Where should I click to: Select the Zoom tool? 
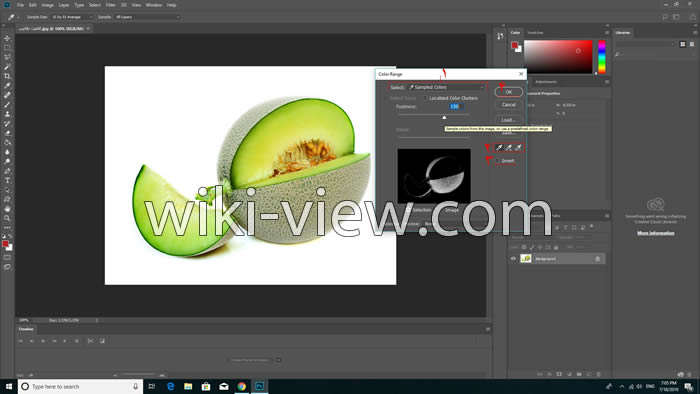click(x=7, y=218)
